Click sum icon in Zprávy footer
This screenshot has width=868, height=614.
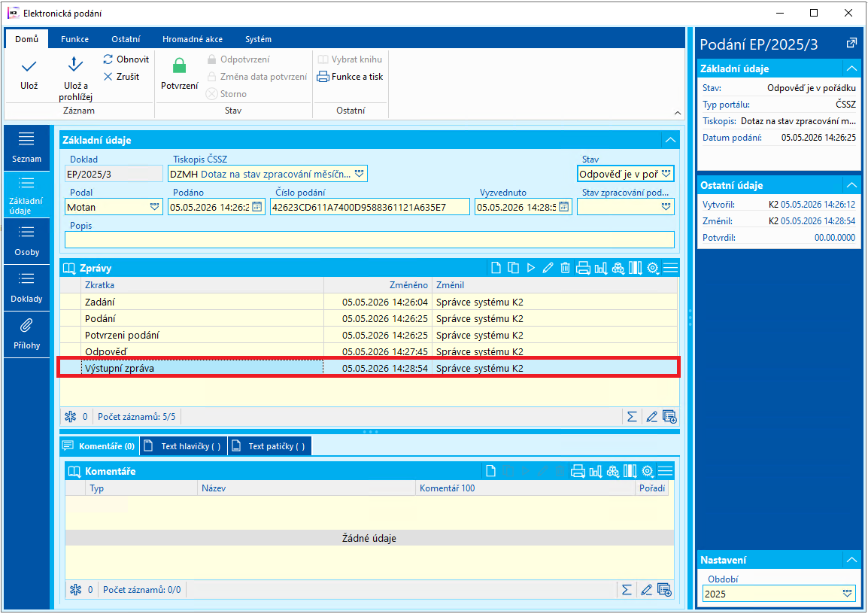coord(632,417)
